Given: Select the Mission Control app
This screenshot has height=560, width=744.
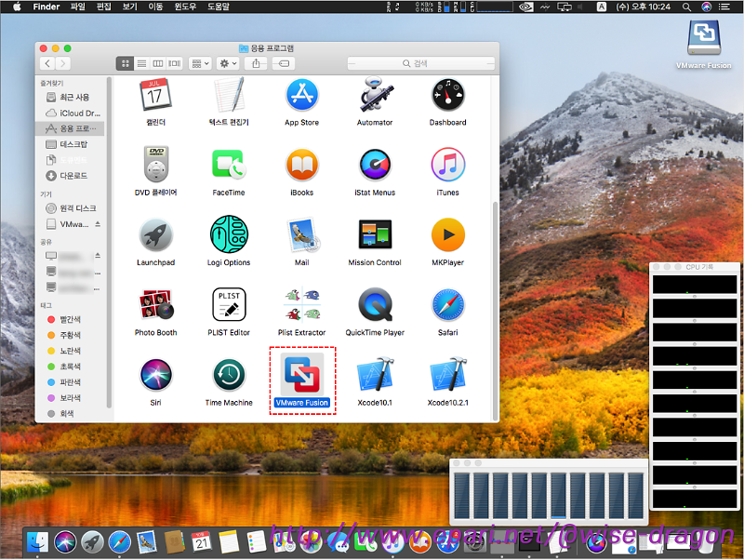Looking at the screenshot, I should click(x=375, y=234).
